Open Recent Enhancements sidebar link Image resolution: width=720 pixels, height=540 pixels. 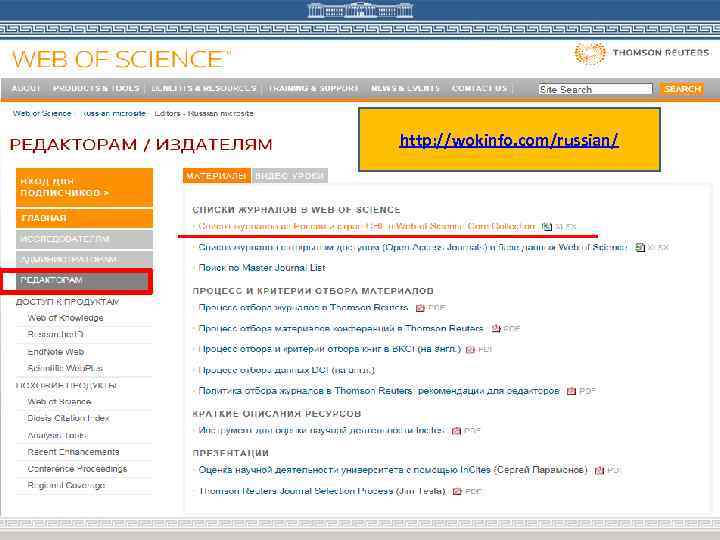pyautogui.click(x=73, y=452)
